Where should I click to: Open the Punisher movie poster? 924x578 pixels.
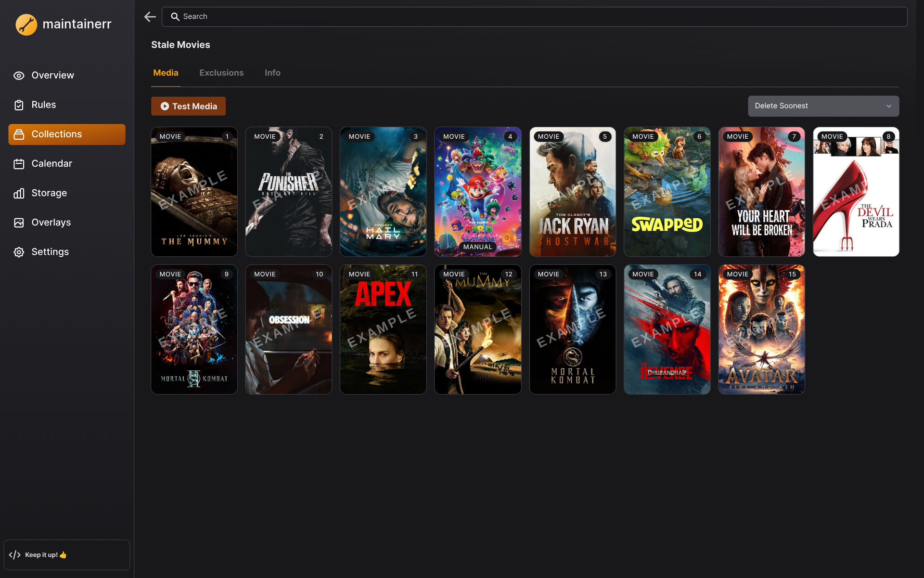(289, 192)
